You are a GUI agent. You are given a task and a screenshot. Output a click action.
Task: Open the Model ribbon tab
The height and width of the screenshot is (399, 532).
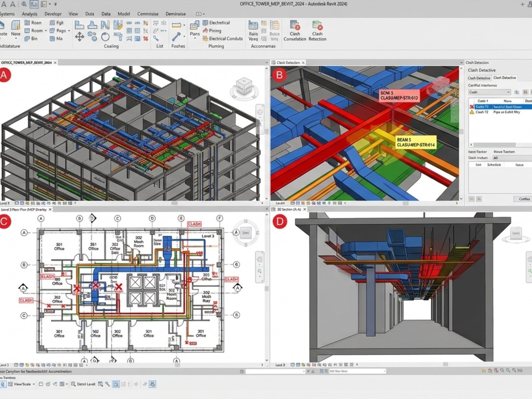tap(124, 14)
